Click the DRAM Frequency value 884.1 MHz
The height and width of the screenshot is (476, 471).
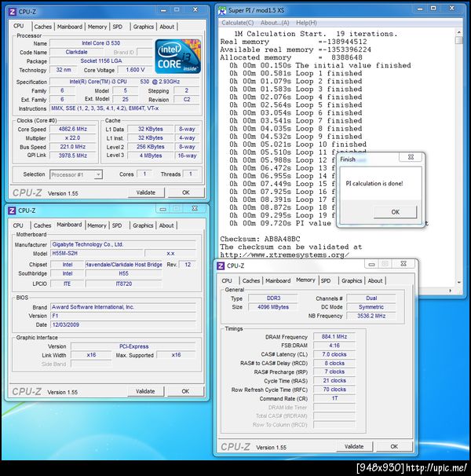click(334, 337)
